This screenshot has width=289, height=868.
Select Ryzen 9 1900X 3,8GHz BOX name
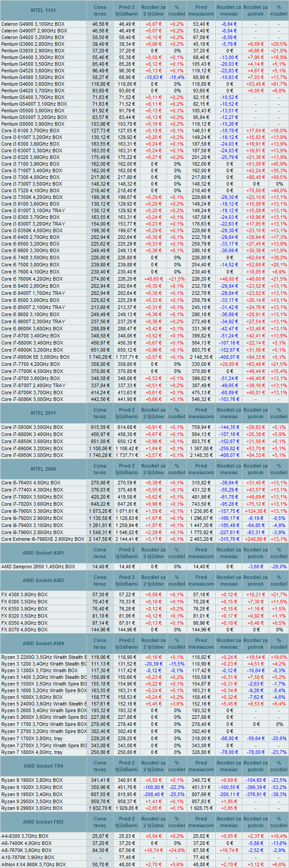[32, 780]
